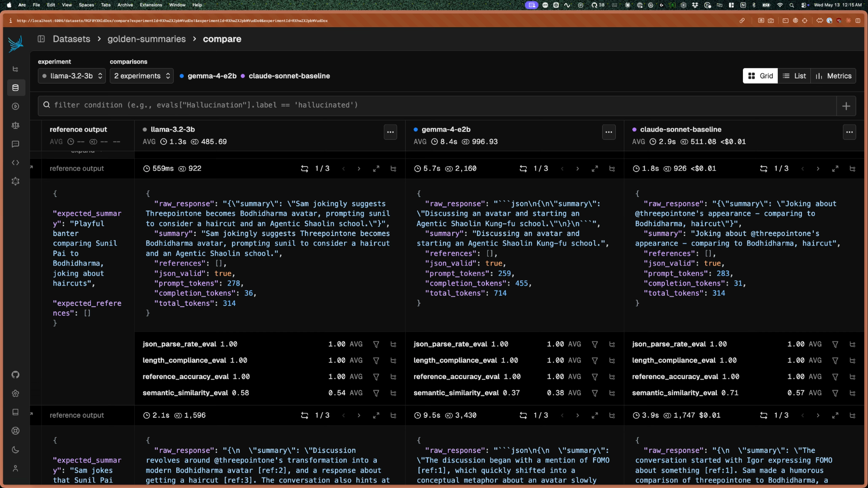Image resolution: width=868 pixels, height=488 pixels.
Task: Open the Arc extensions puzzle icon
Action: (x=820, y=20)
